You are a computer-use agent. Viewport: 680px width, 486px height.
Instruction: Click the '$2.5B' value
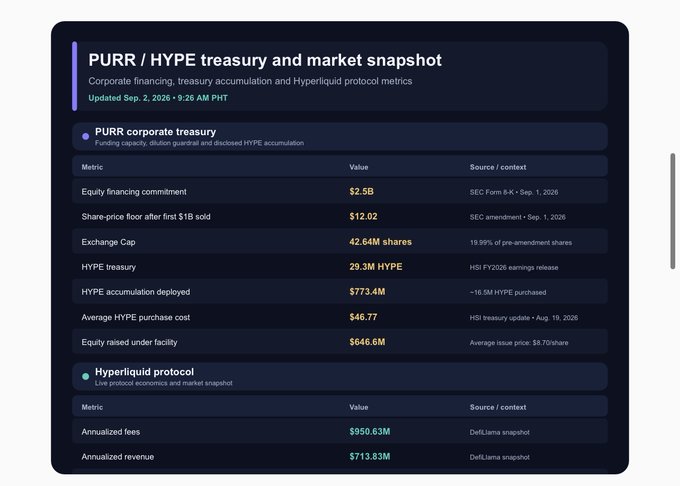click(361, 191)
